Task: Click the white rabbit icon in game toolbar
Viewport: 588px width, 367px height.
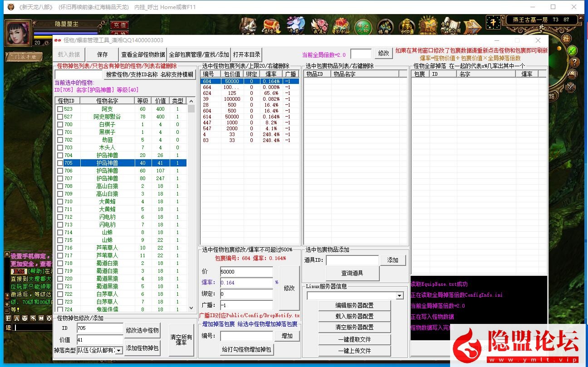Action: pos(296,26)
